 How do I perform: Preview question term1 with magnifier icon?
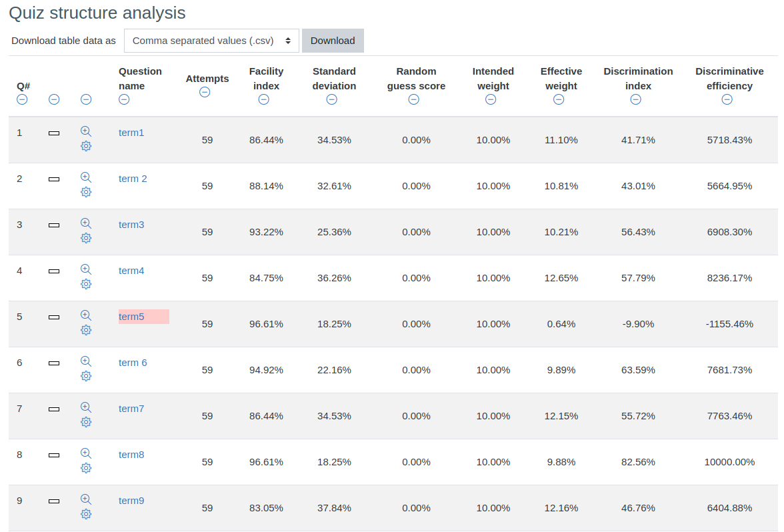86,131
